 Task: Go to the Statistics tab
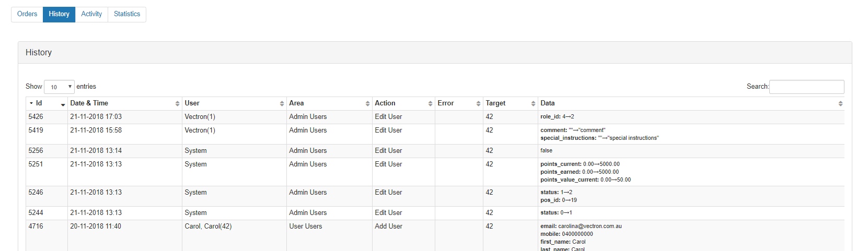[127, 14]
